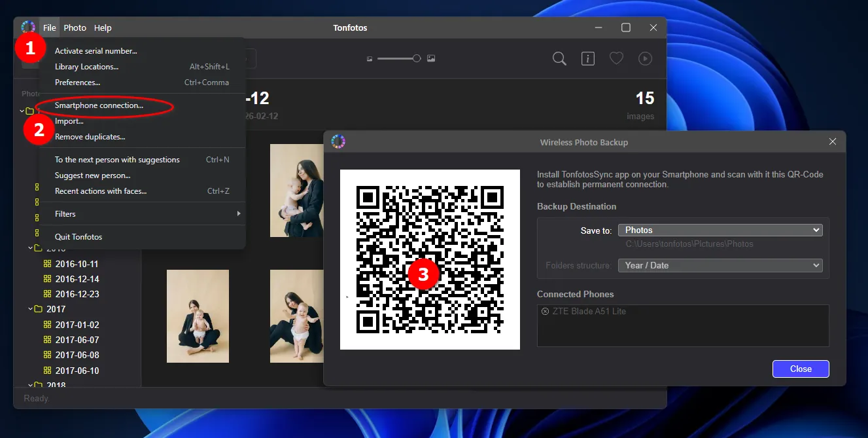This screenshot has width=868, height=438.
Task: Expand the 2018 folder chevron
Action: [30, 386]
